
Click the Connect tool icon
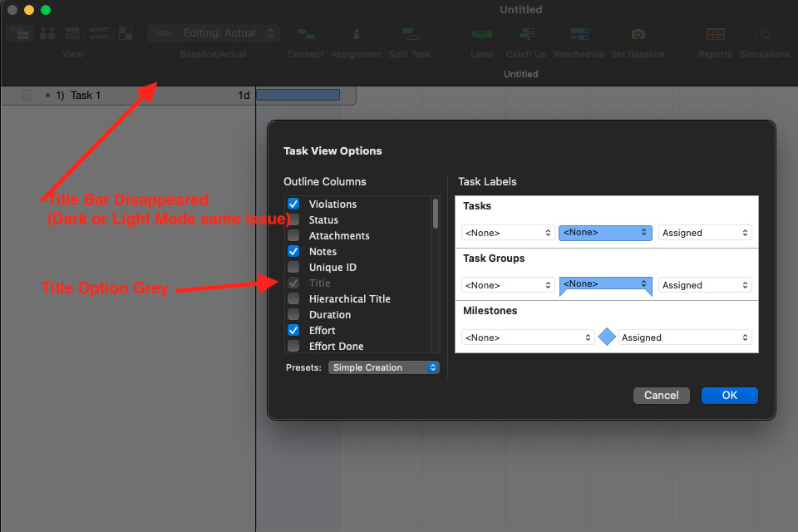(x=305, y=35)
